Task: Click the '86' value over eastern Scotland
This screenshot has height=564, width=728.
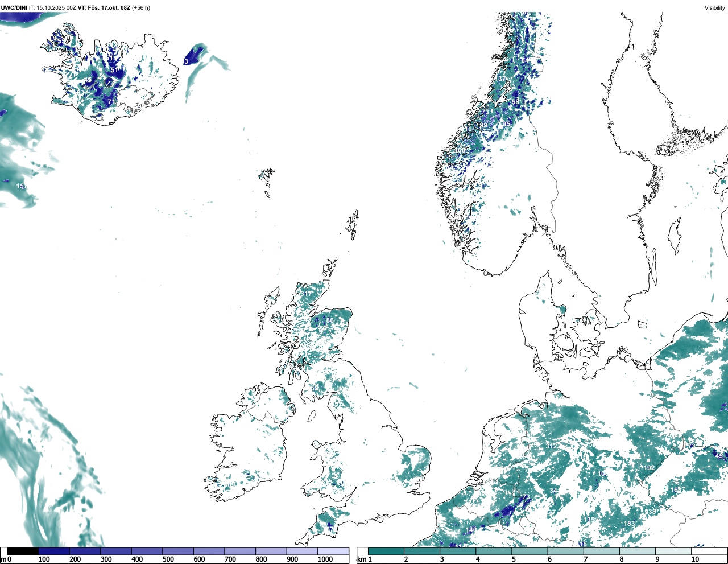Action: pyautogui.click(x=330, y=320)
